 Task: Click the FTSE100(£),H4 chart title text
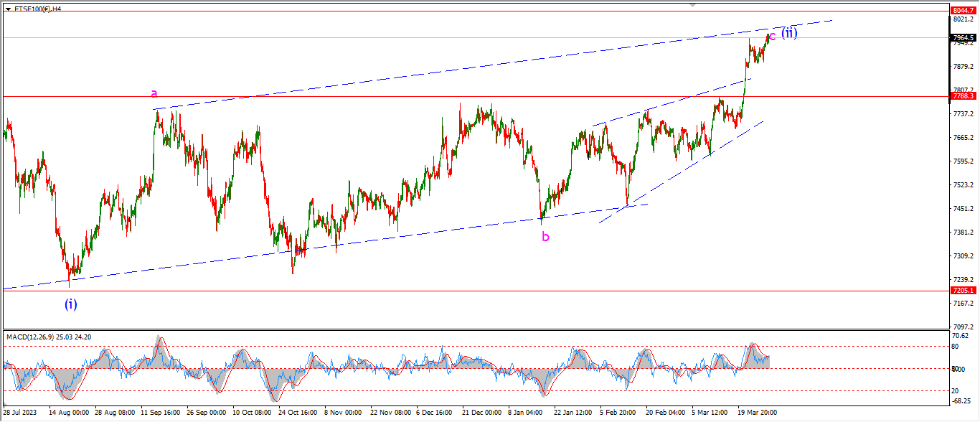pos(37,9)
